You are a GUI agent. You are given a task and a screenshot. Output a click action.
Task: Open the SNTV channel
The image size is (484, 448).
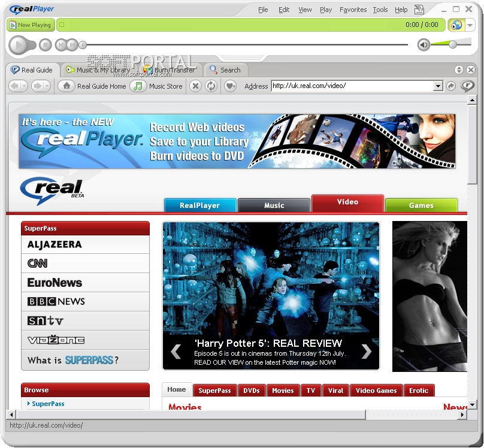[x=85, y=321]
